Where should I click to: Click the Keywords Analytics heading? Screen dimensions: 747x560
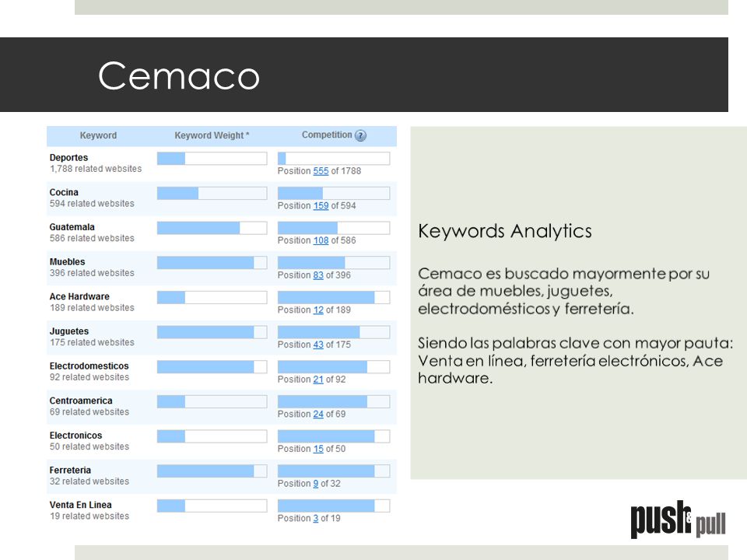[x=505, y=232]
